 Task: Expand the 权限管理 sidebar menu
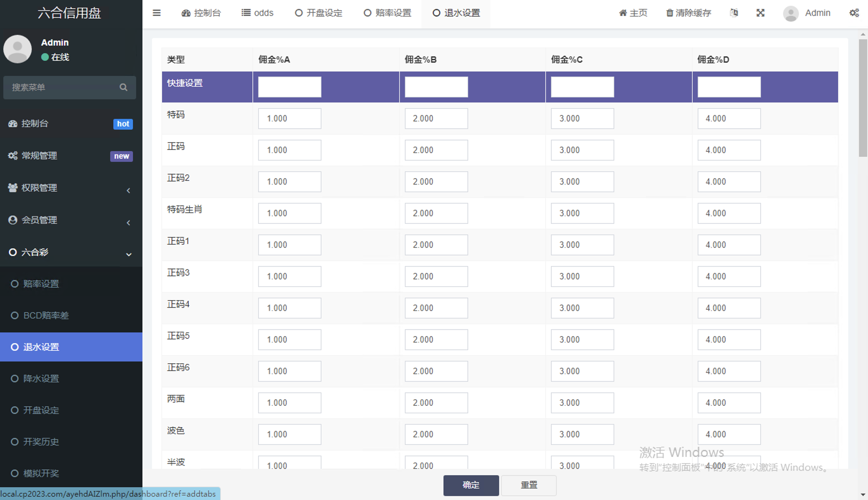(x=71, y=188)
